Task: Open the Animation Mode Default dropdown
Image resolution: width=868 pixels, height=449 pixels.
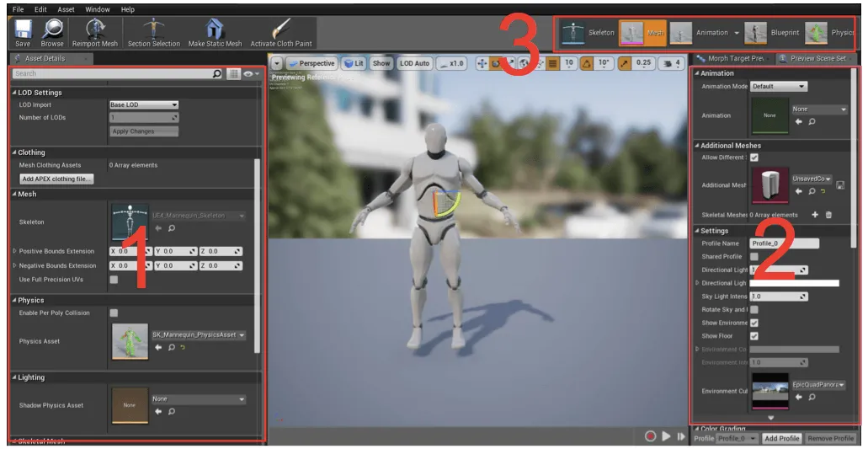Action: click(x=778, y=87)
